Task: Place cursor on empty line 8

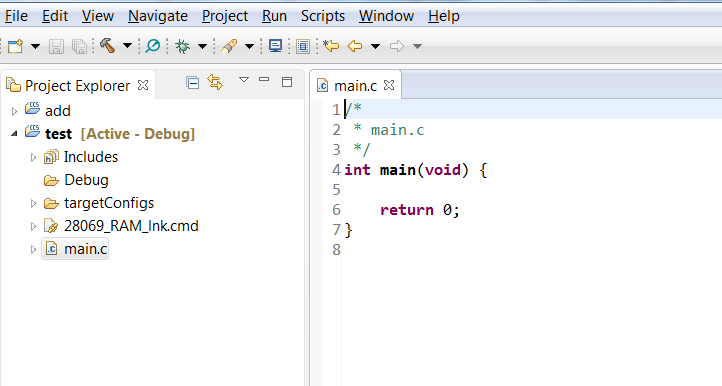Action: click(531, 250)
